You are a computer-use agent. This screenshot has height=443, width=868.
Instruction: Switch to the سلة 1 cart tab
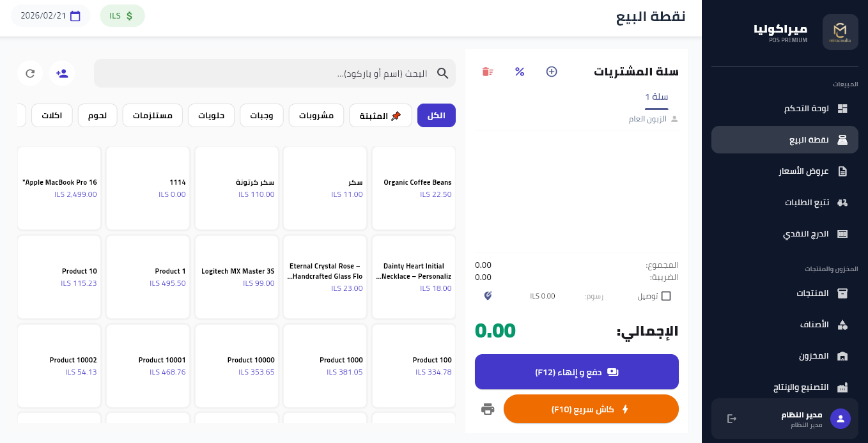(656, 97)
